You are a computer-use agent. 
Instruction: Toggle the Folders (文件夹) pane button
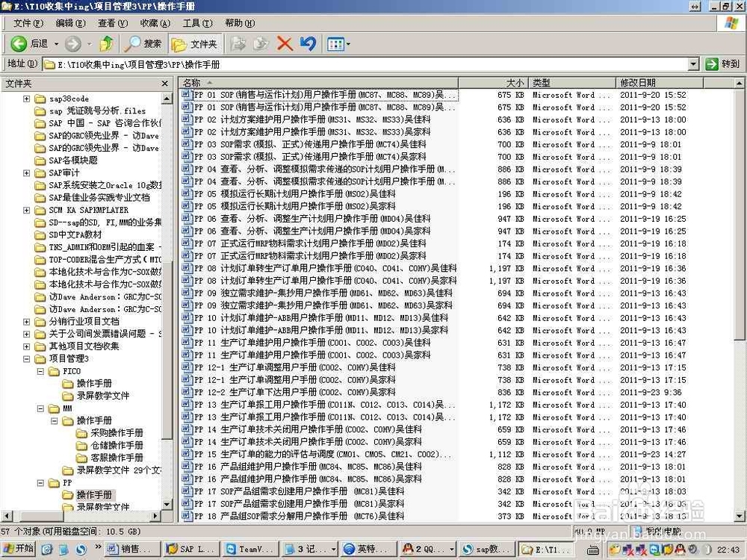[x=194, y=44]
